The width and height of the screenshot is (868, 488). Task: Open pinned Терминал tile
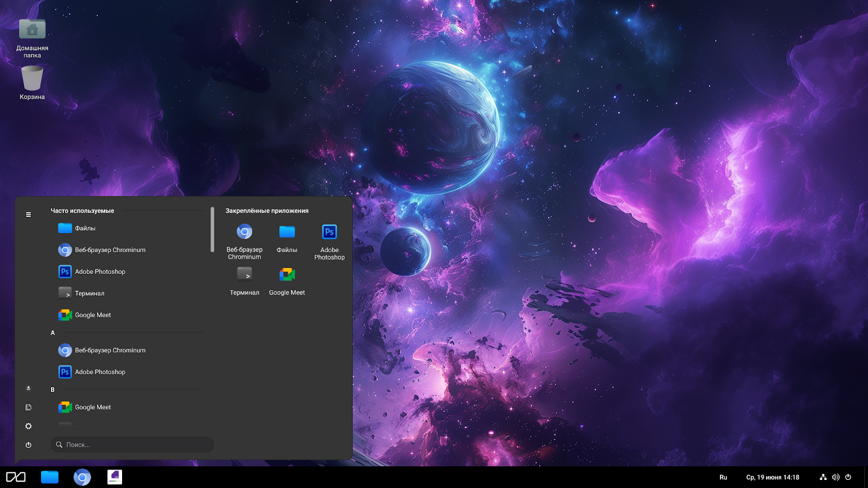coord(245,281)
